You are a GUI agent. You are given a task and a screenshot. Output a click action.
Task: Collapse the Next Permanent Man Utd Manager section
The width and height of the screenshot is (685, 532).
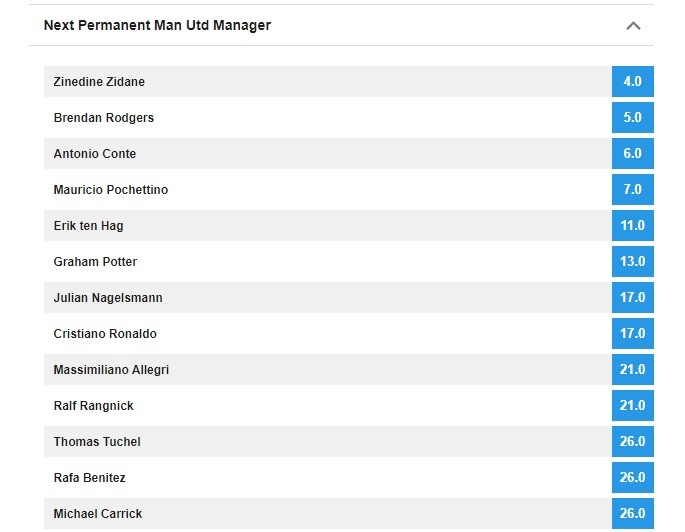[632, 26]
